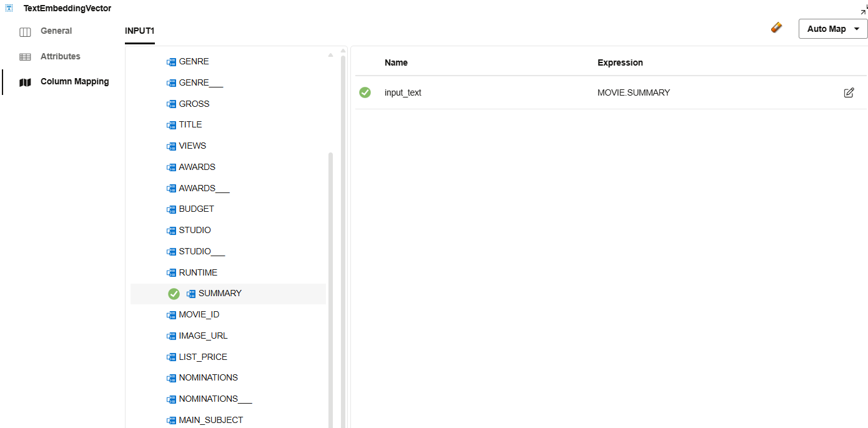Click the Expression column header

click(620, 62)
